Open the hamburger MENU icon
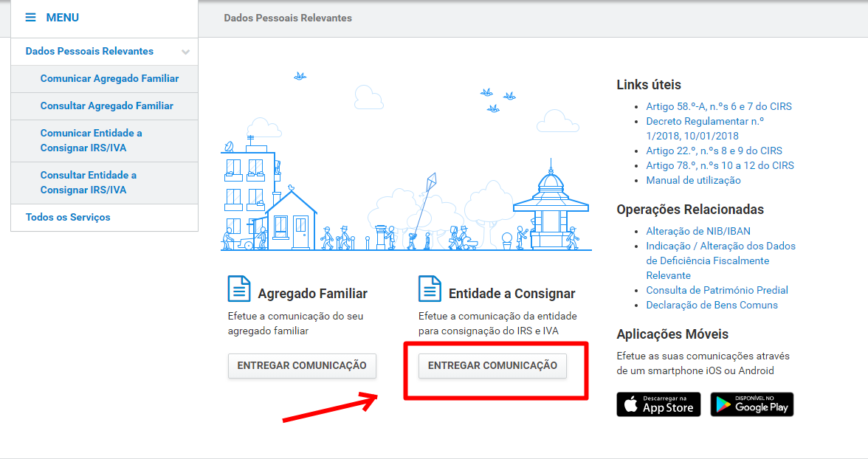 30,18
